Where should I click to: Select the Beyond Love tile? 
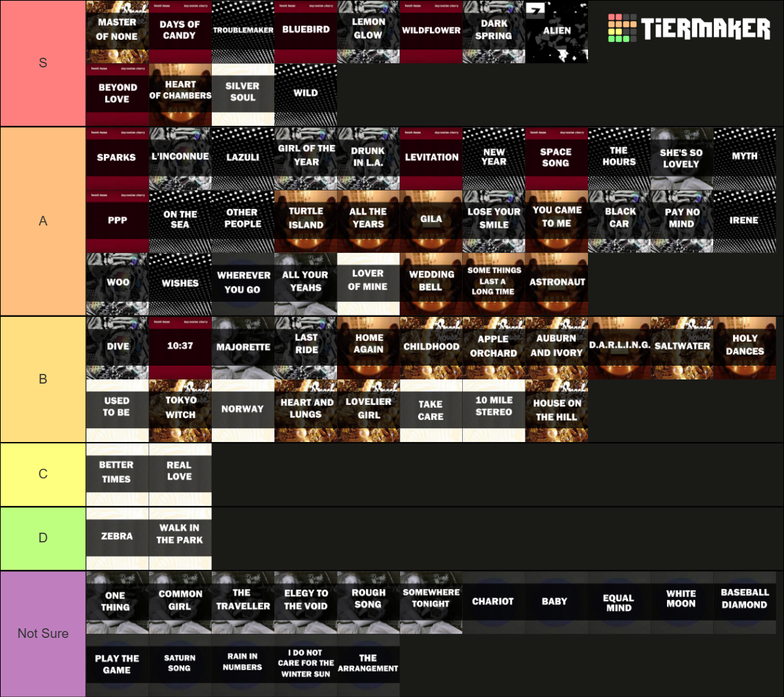point(118,94)
